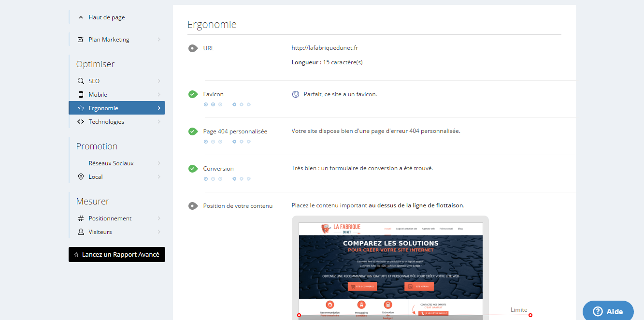Click the green check icon beside Page 404 personnalisée

pos(193,131)
